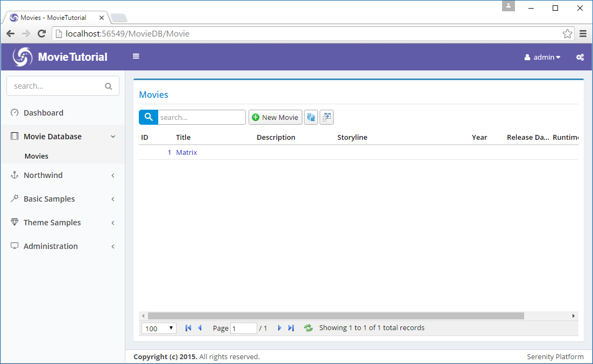Click the green pager refresh icon
Viewport: 593px width, 364px height.
click(x=308, y=328)
